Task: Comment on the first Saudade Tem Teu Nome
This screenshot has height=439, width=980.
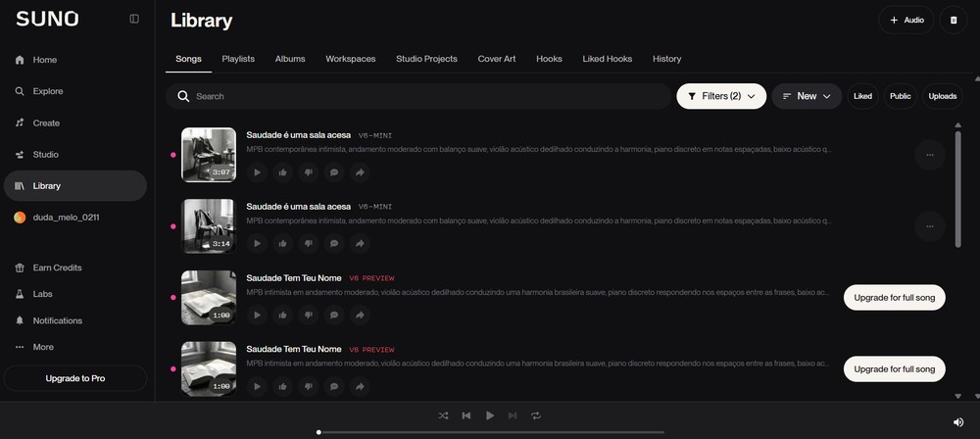Action: coord(334,316)
